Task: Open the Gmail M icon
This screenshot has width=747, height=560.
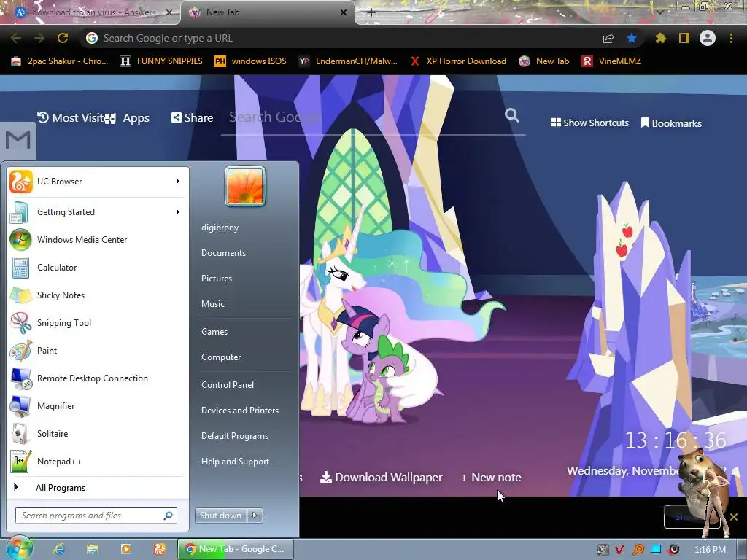Action: point(18,140)
